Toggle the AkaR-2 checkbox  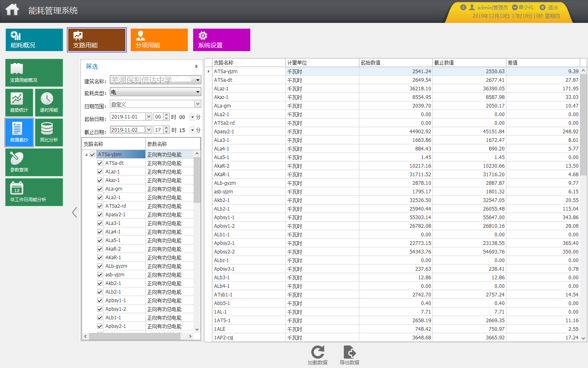[100, 249]
